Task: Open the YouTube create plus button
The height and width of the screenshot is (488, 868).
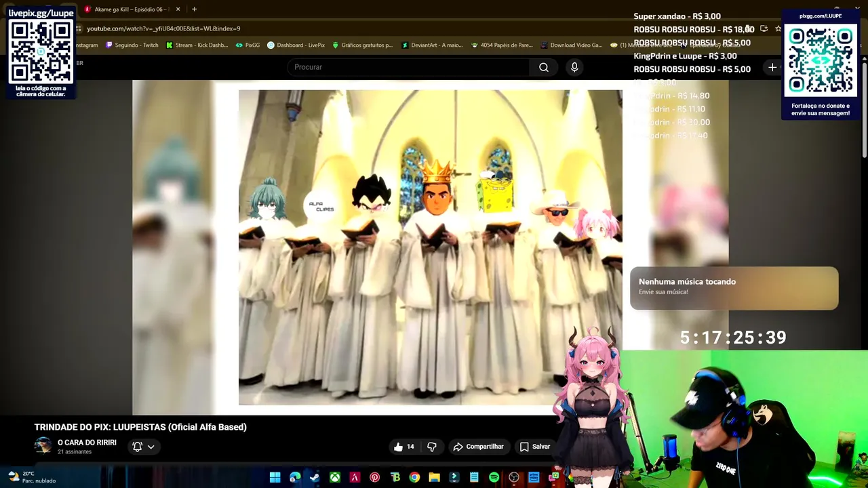Action: tap(772, 67)
